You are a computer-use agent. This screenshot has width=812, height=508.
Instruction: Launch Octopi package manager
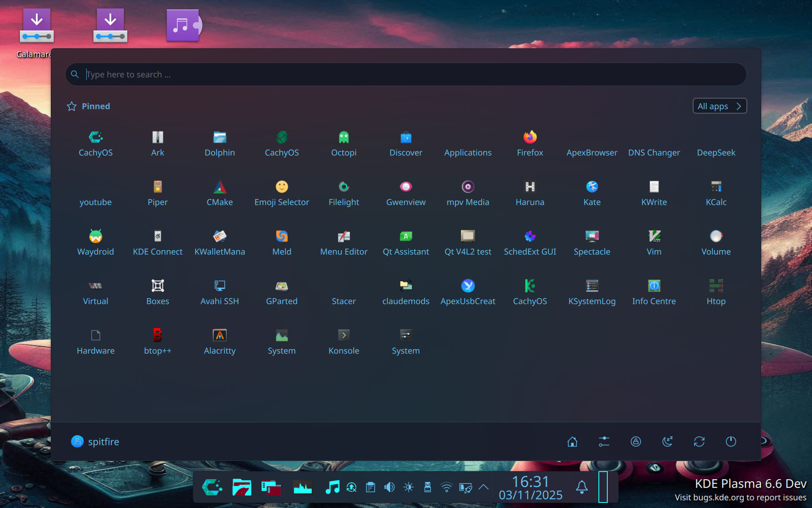coord(344,144)
